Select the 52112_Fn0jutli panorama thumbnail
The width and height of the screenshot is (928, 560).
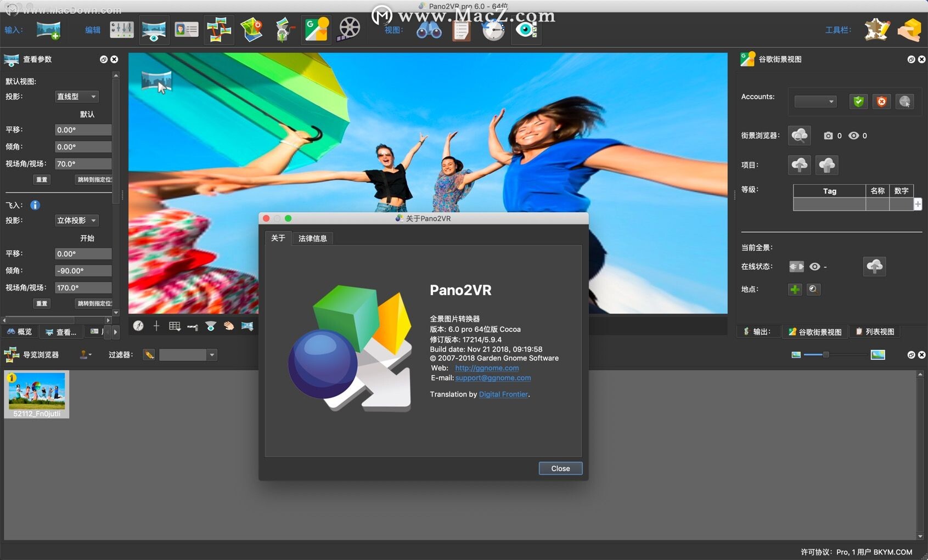coord(37,395)
